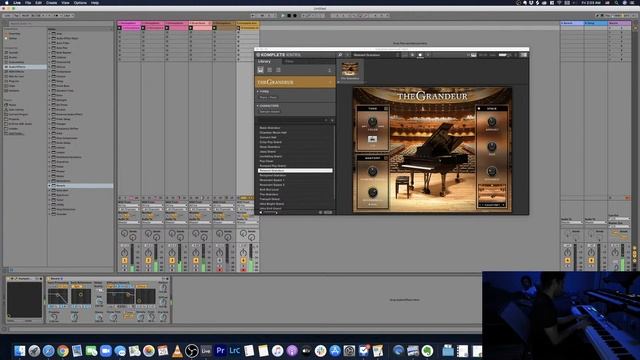Toggle sixth track's activator button in mixer
This screenshot has height=360, width=640.
[x=243, y=260]
